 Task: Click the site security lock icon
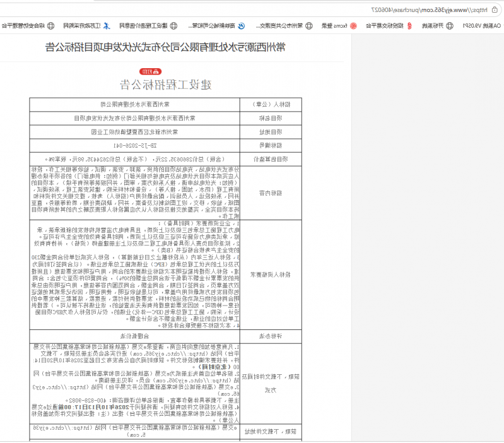click(x=495, y=10)
